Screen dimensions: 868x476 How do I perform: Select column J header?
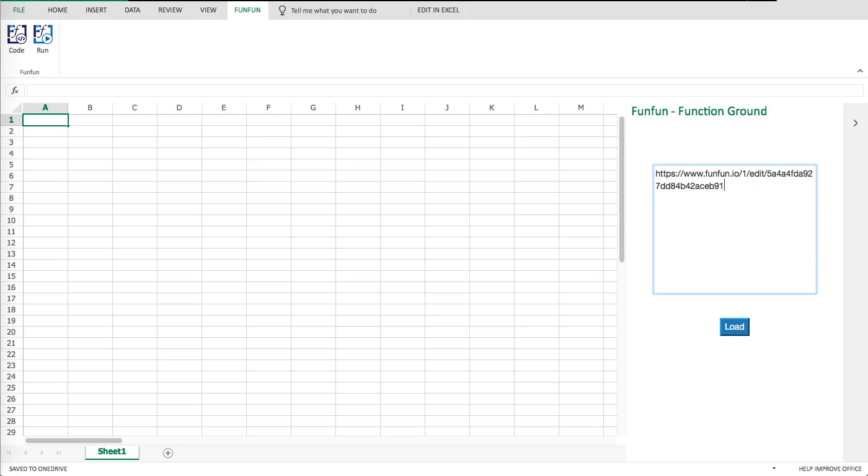pyautogui.click(x=447, y=108)
